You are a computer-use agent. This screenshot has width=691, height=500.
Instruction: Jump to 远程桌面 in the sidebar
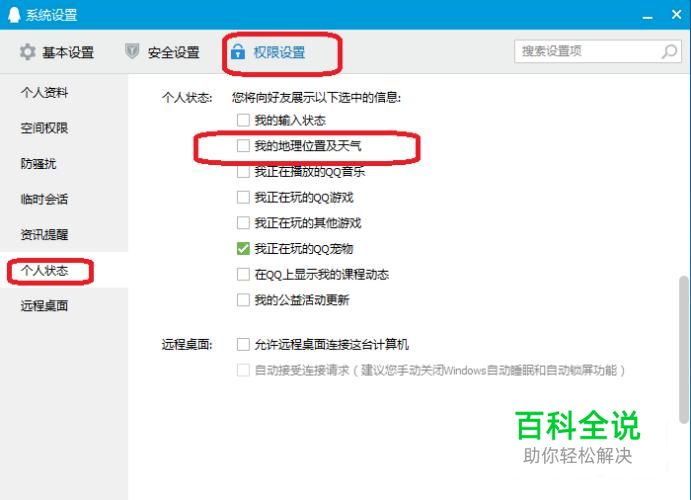[x=45, y=305]
